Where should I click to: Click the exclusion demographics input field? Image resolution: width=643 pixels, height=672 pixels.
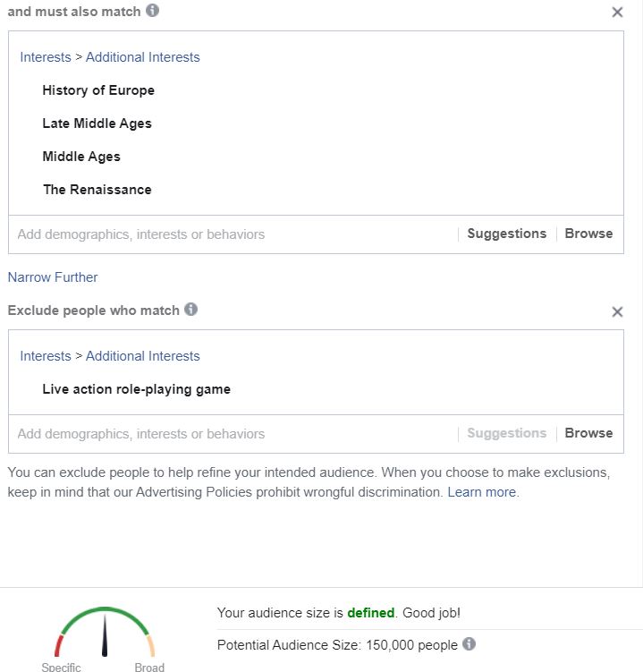[233, 434]
